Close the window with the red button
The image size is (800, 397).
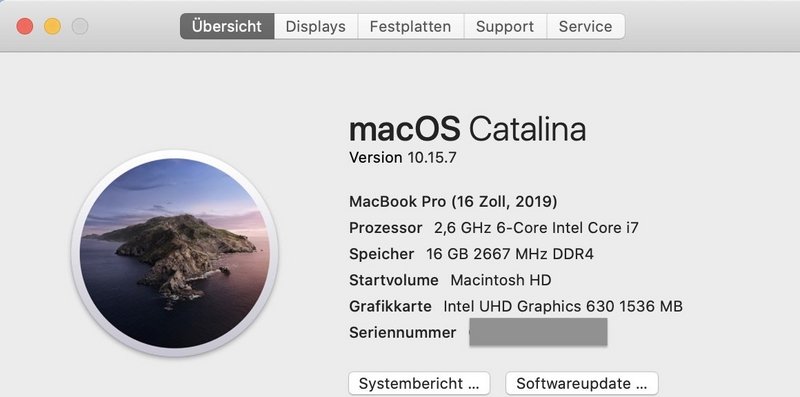pyautogui.click(x=24, y=26)
